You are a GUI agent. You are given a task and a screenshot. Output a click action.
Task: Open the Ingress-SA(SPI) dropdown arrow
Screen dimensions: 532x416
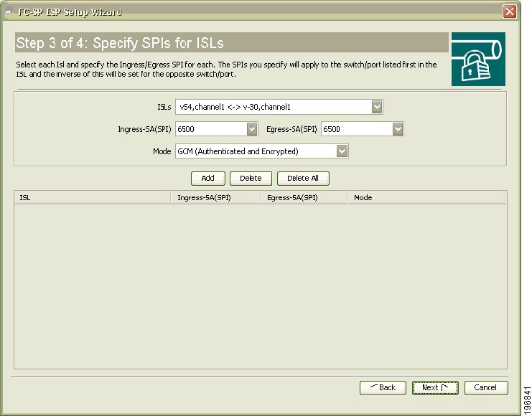[x=252, y=129]
